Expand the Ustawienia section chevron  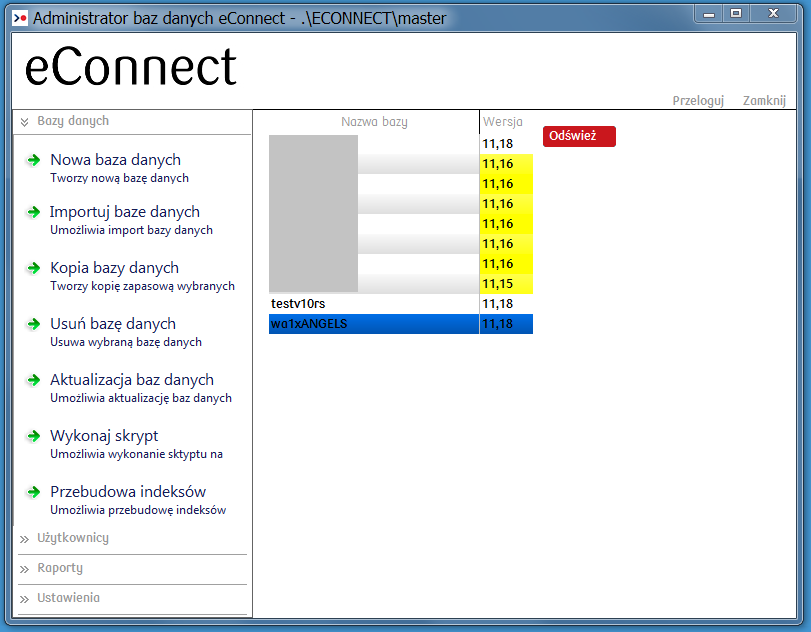tap(24, 599)
